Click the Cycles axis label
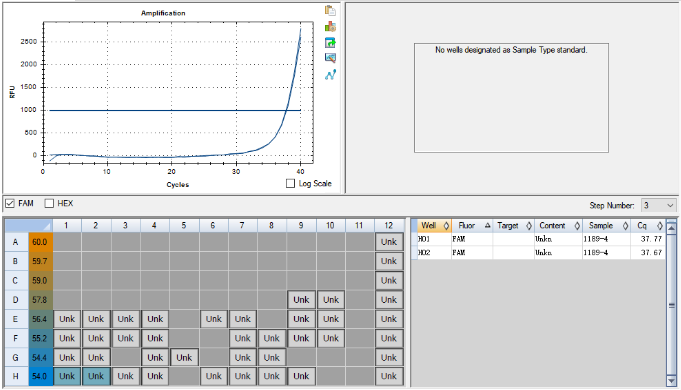681x390 pixels. coord(178,184)
